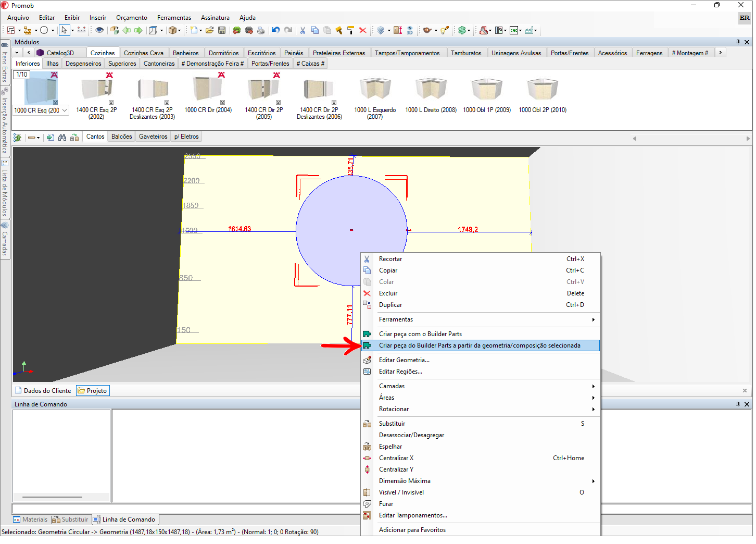
Task: Open the Materiais bottom panel button
Action: (x=30, y=520)
